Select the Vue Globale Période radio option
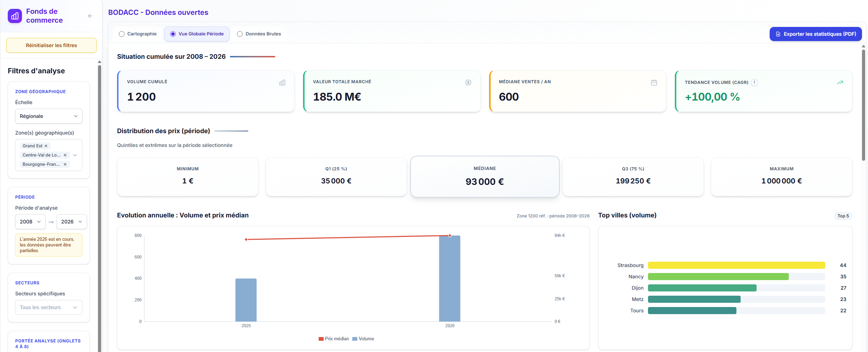 tap(173, 34)
